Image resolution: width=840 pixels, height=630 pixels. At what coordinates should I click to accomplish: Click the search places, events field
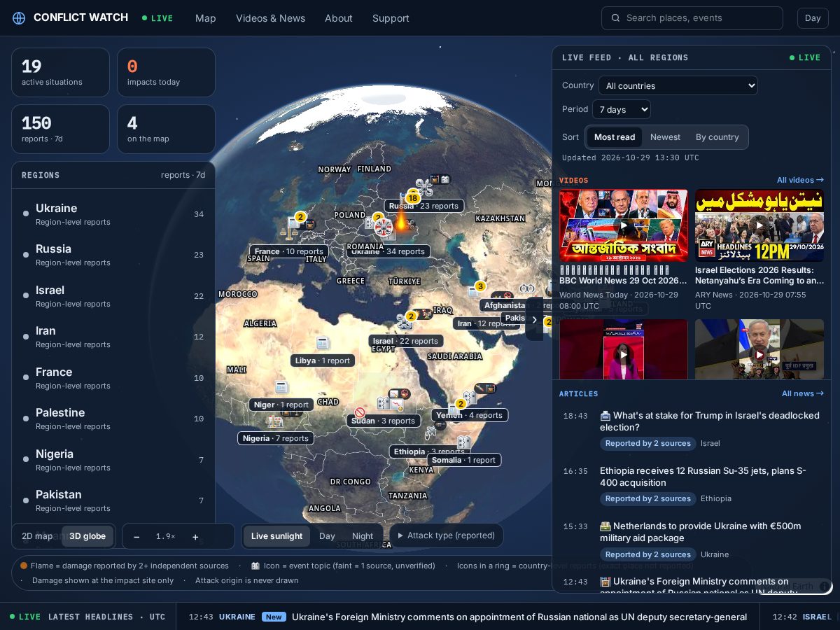coord(692,18)
